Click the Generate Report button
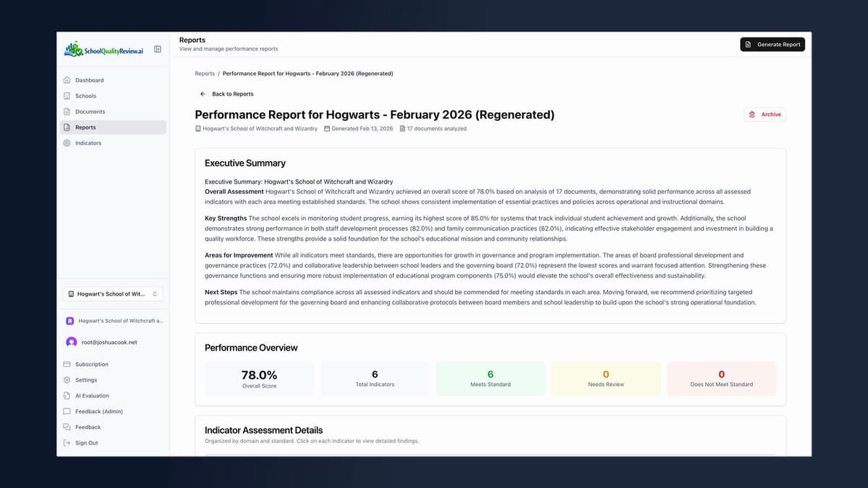 pyautogui.click(x=772, y=44)
